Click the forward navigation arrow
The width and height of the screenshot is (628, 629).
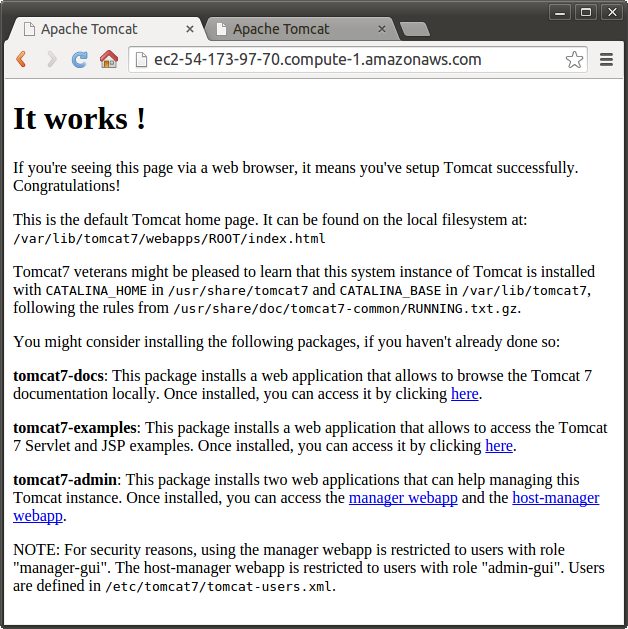(51, 59)
